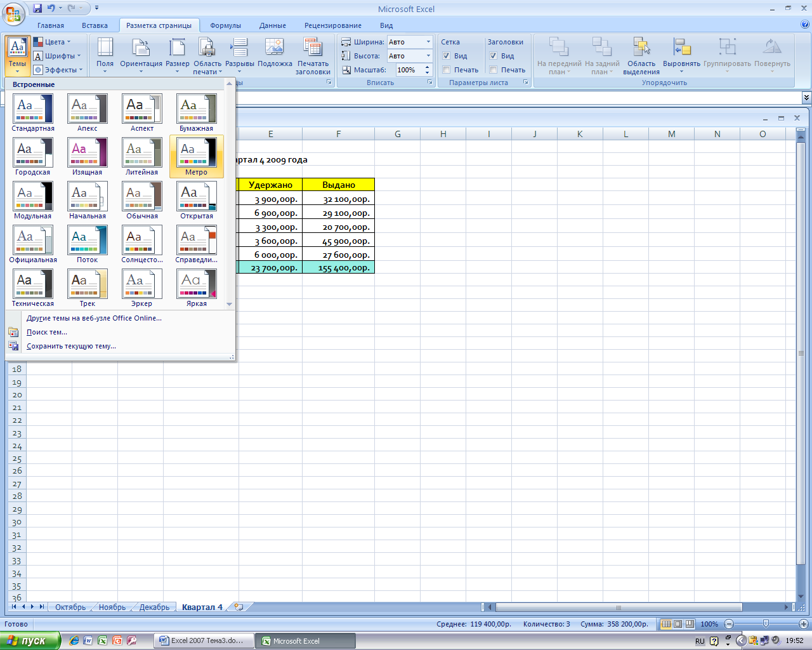Select the Стандартная theme thumbnail
Image resolution: width=812 pixels, height=650 pixels.
[x=33, y=112]
